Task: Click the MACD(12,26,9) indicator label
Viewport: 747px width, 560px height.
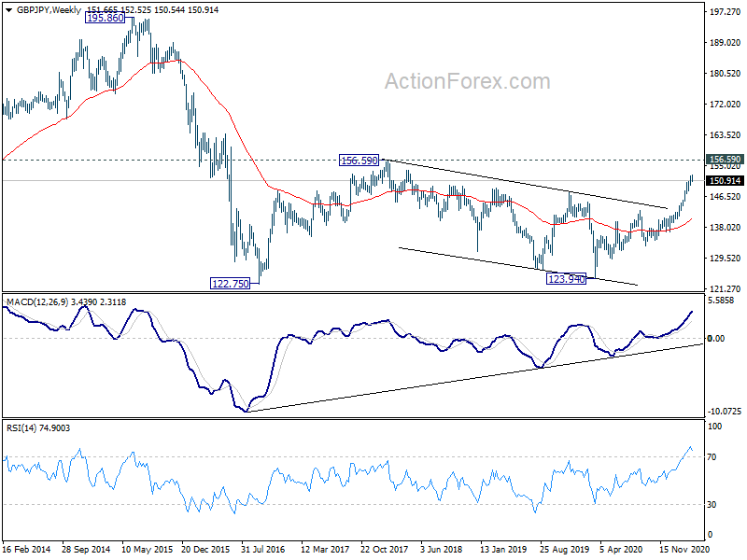Action: point(37,301)
